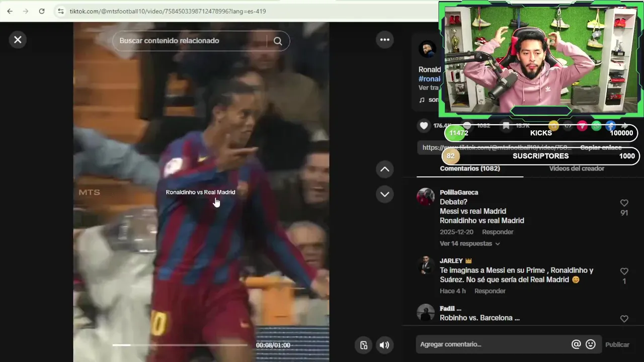Click the browser forward arrow
Screen dimensions: 644x362
(x=26, y=11)
